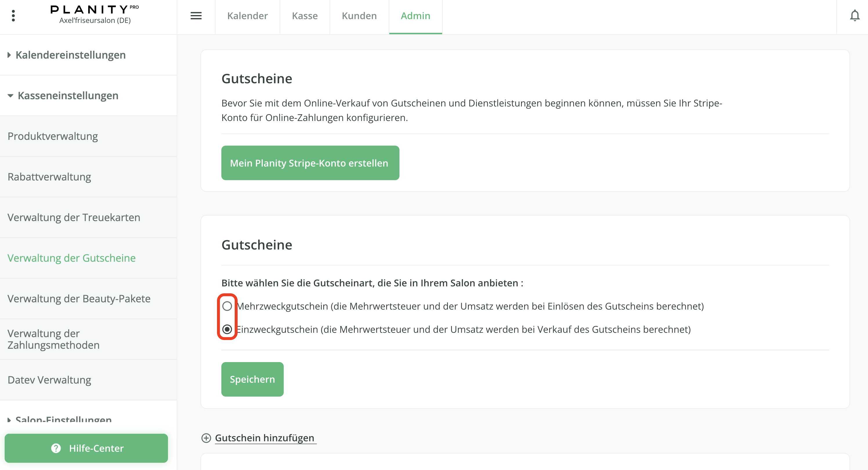Image resolution: width=868 pixels, height=470 pixels.
Task: Open the Kunden tab
Action: pyautogui.click(x=359, y=16)
